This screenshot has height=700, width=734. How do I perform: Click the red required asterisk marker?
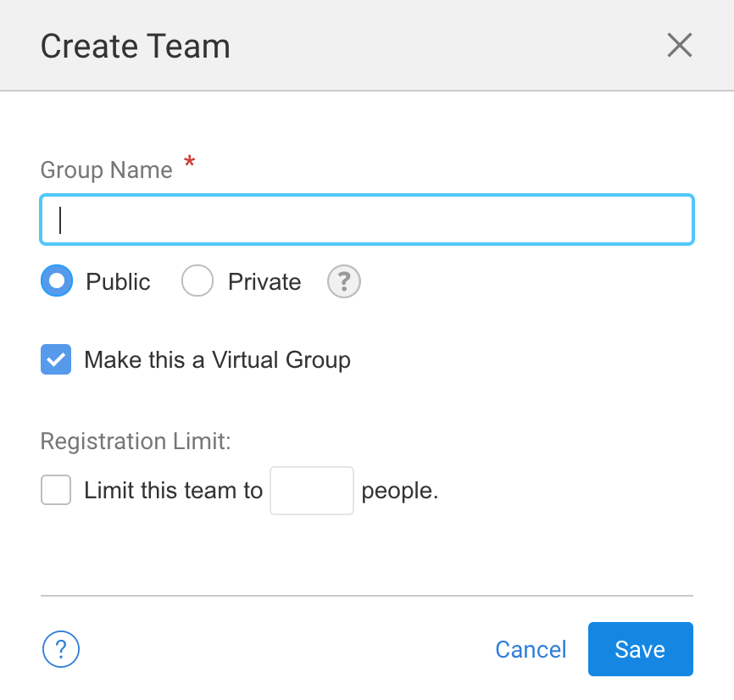[x=189, y=164]
